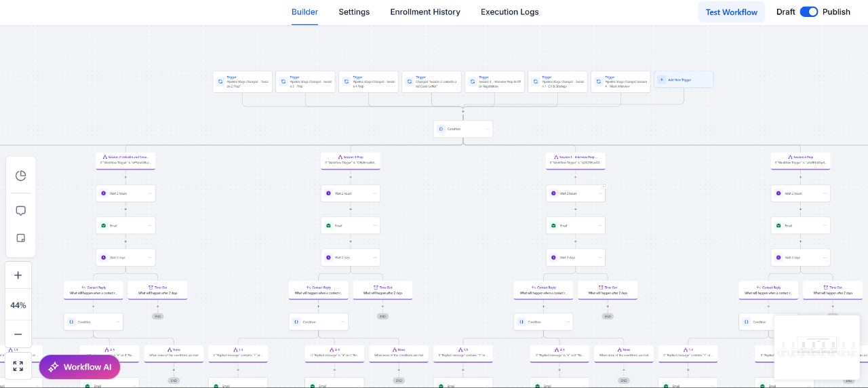The height and width of the screenshot is (388, 868).
Task: Click the fit-to-screen expand icon
Action: coord(18,366)
